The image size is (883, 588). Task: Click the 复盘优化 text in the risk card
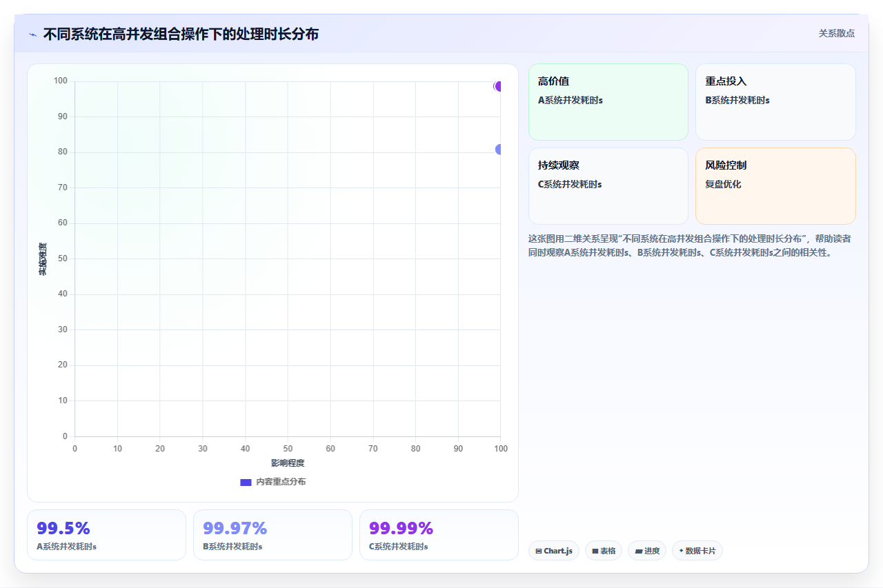(x=723, y=184)
